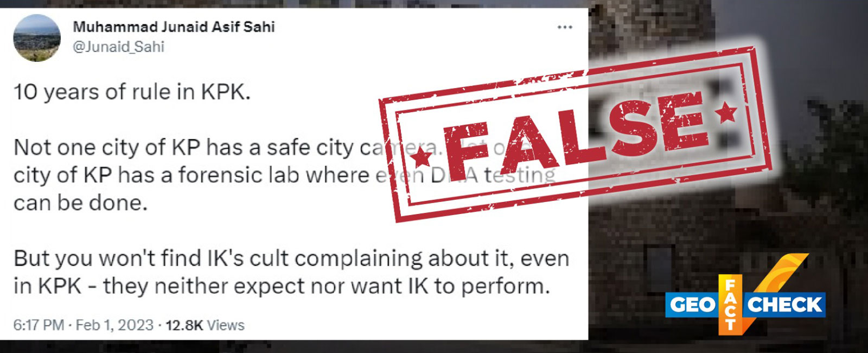Click the @Junaid_Sahi handle

click(118, 47)
